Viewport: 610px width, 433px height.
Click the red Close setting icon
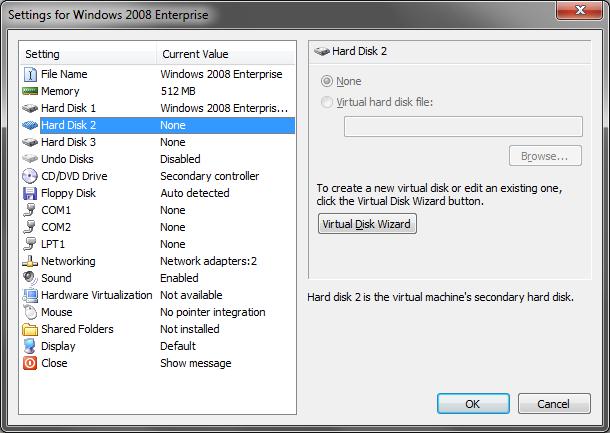[30, 363]
